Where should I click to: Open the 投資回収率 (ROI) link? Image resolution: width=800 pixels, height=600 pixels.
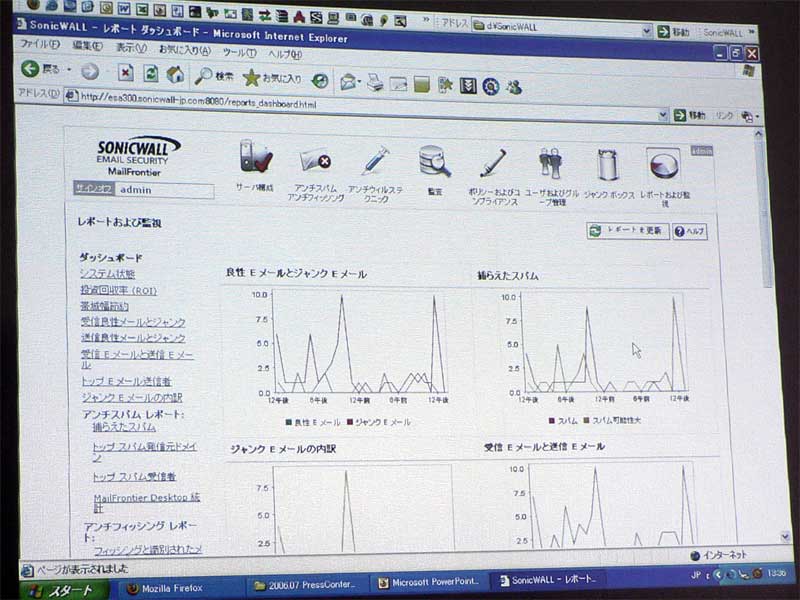[x=118, y=290]
